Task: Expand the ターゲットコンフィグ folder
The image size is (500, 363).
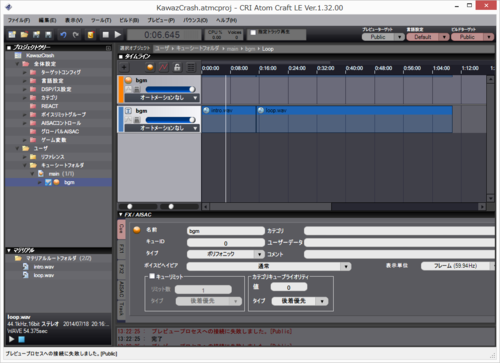Action: click(24, 72)
